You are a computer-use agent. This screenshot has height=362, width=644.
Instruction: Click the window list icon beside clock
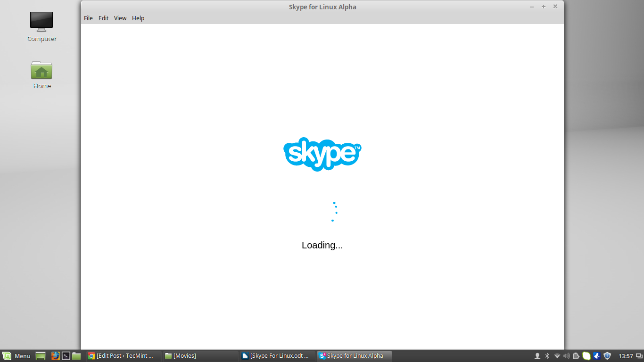pyautogui.click(x=639, y=356)
